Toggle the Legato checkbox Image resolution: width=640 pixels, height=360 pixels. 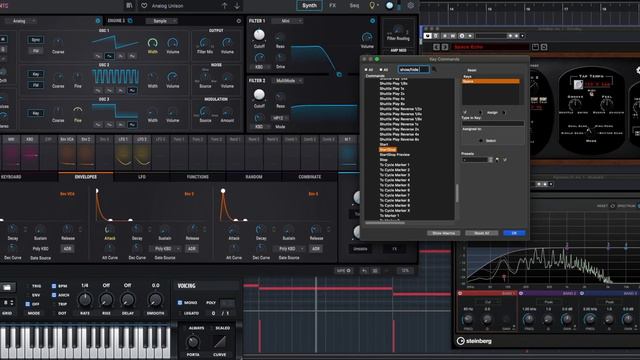(x=180, y=313)
